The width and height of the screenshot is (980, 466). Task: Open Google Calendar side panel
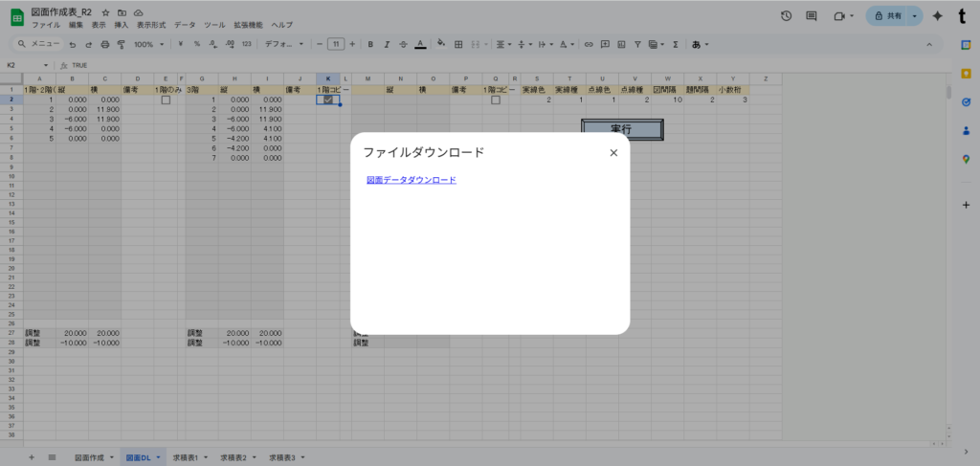(966, 45)
